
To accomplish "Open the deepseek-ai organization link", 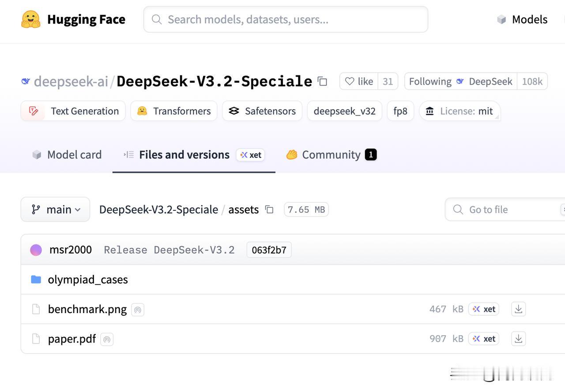I will coord(71,82).
